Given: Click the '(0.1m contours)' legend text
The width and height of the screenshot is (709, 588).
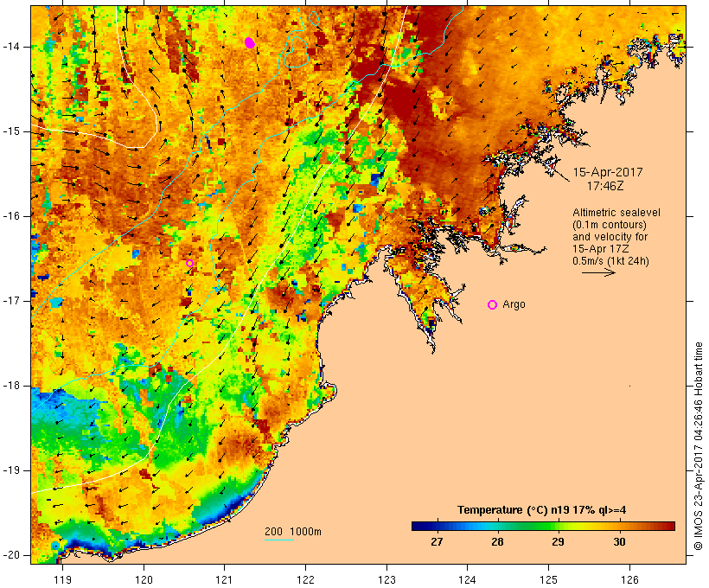Looking at the screenshot, I should coord(609,225).
